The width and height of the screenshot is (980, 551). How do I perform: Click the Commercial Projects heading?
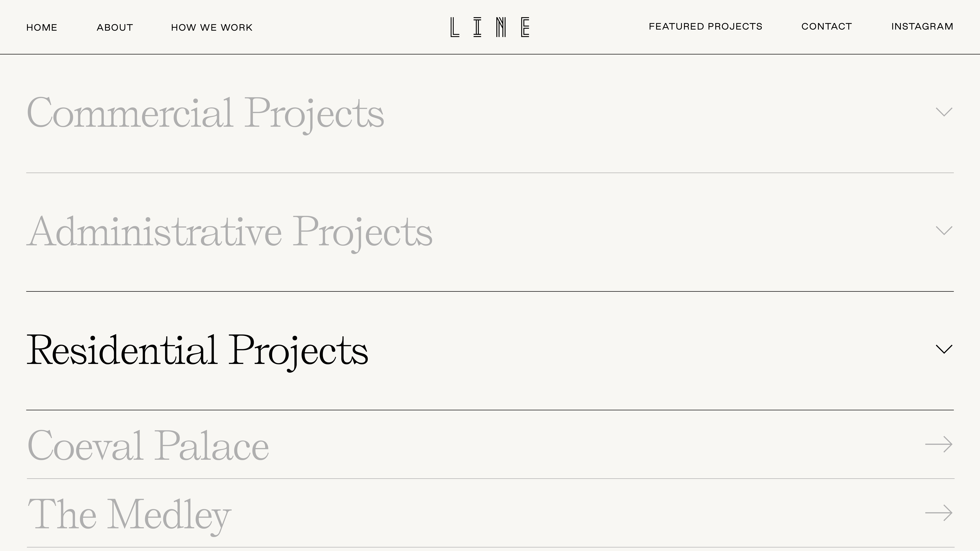[205, 113]
